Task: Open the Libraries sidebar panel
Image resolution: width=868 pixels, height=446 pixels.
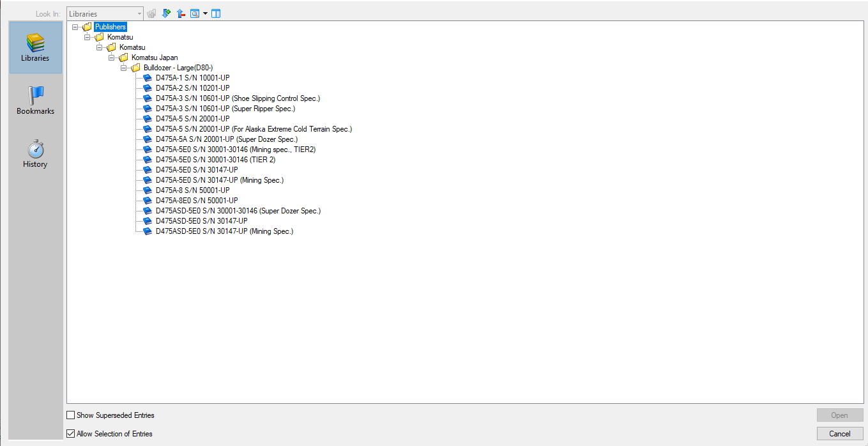Action: coord(35,47)
